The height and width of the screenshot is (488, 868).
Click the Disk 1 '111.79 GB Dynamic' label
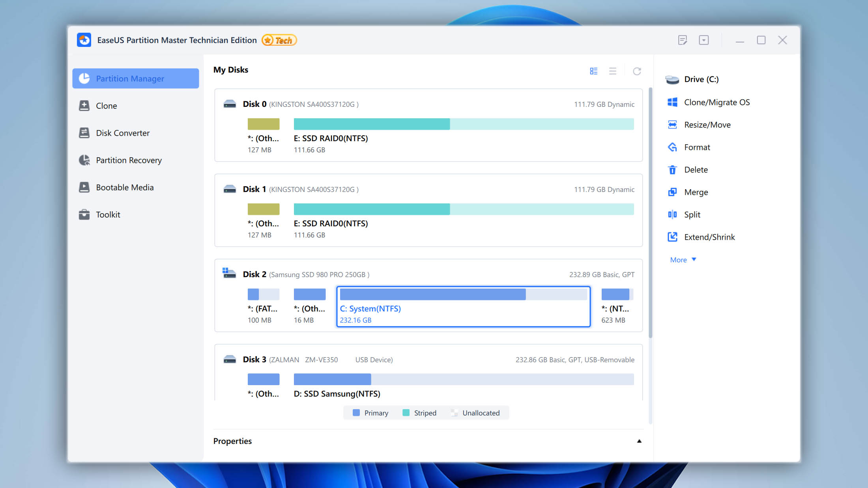604,189
